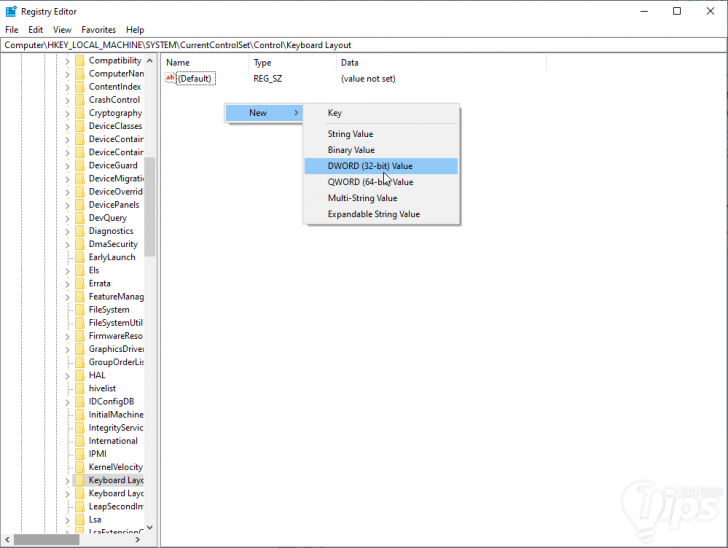The image size is (728, 548).
Task: Open the View menu
Action: point(62,30)
